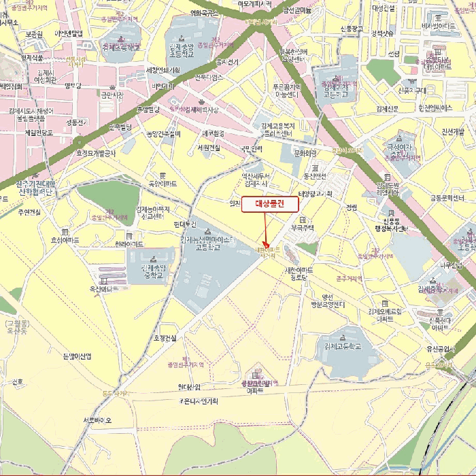Click the apartment icon above 김제오베르힐 아파트
The width and height of the screenshot is (476, 476).
pyautogui.click(x=385, y=303)
